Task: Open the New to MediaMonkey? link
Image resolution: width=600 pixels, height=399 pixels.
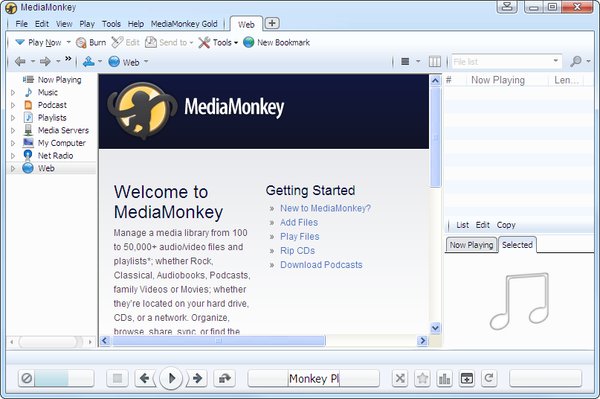Action: pos(325,208)
